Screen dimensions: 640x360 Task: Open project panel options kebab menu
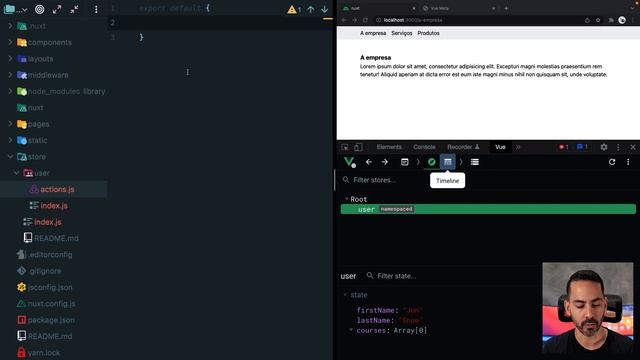[x=96, y=9]
